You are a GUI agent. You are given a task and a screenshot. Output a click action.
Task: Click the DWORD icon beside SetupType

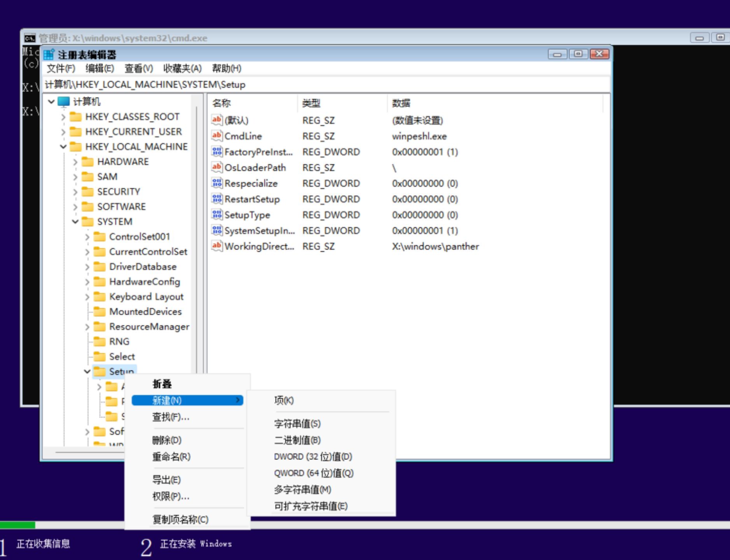pos(217,215)
